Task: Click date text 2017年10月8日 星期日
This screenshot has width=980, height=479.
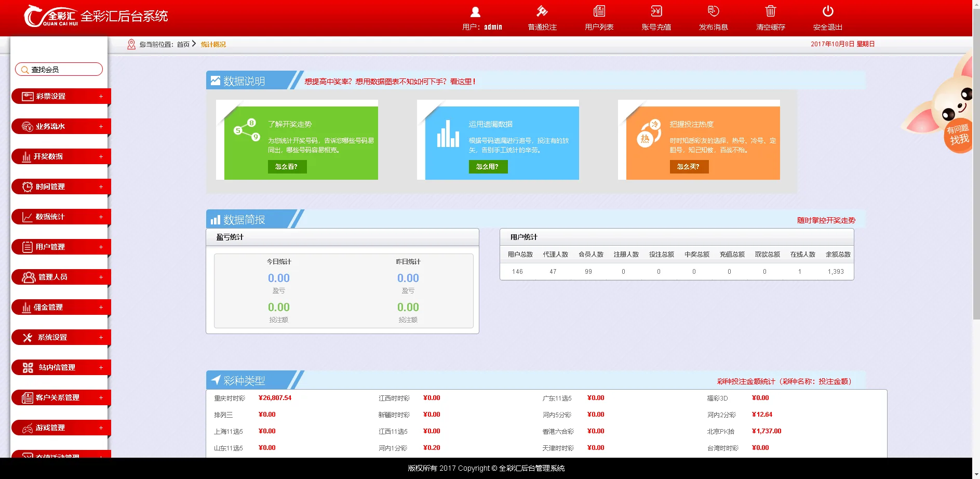Action: 843,44
